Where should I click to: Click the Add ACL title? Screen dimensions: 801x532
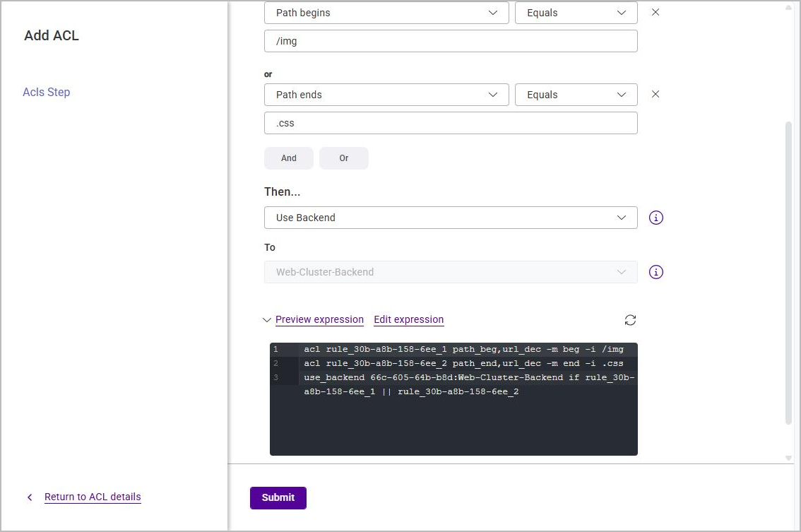point(52,35)
